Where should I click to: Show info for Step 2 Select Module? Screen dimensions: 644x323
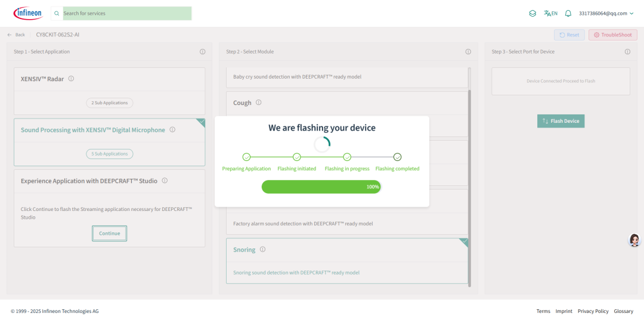click(x=468, y=52)
